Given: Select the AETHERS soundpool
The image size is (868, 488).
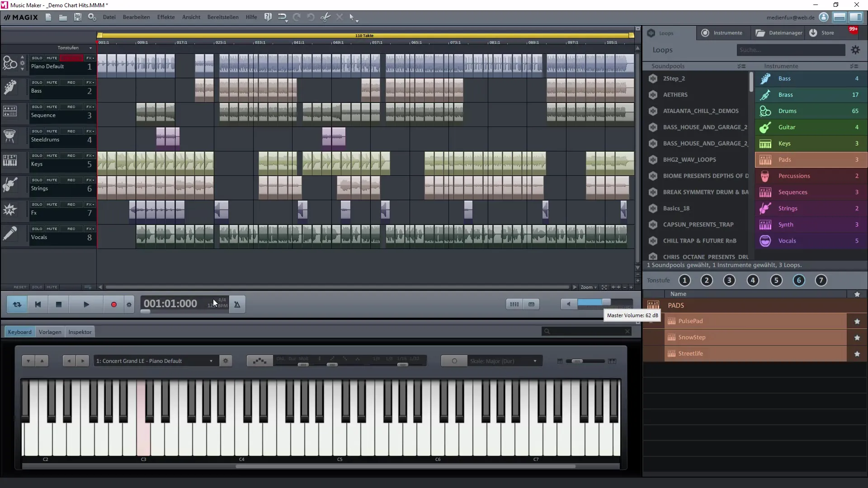Looking at the screenshot, I should 696,95.
